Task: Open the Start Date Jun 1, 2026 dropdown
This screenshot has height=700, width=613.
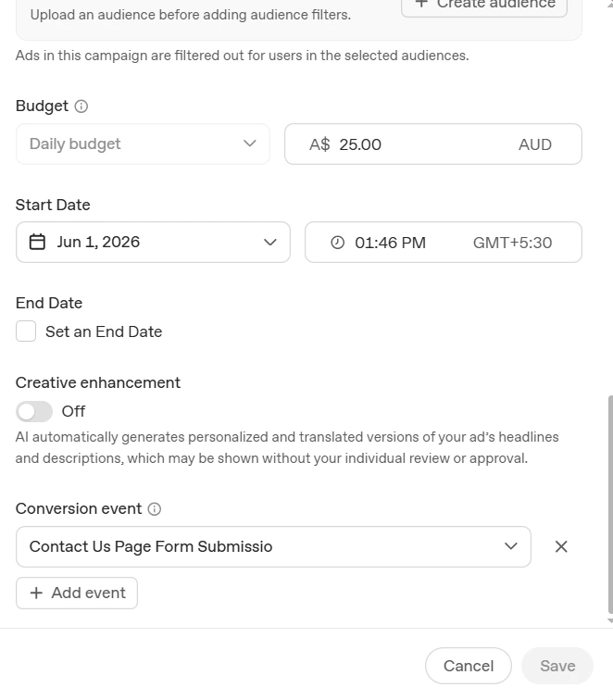Action: click(x=153, y=242)
